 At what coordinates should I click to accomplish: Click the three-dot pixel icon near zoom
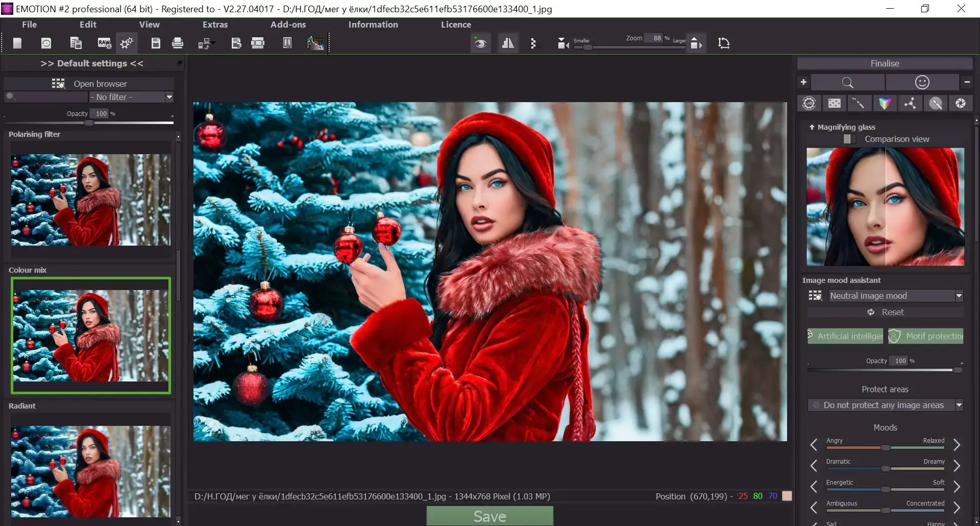tap(533, 43)
